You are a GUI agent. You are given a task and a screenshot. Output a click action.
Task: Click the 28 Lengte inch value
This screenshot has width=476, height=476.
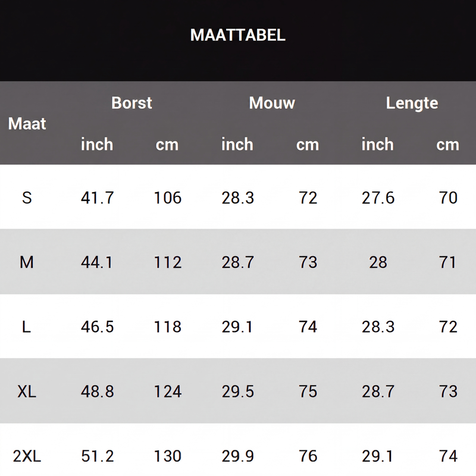(378, 262)
